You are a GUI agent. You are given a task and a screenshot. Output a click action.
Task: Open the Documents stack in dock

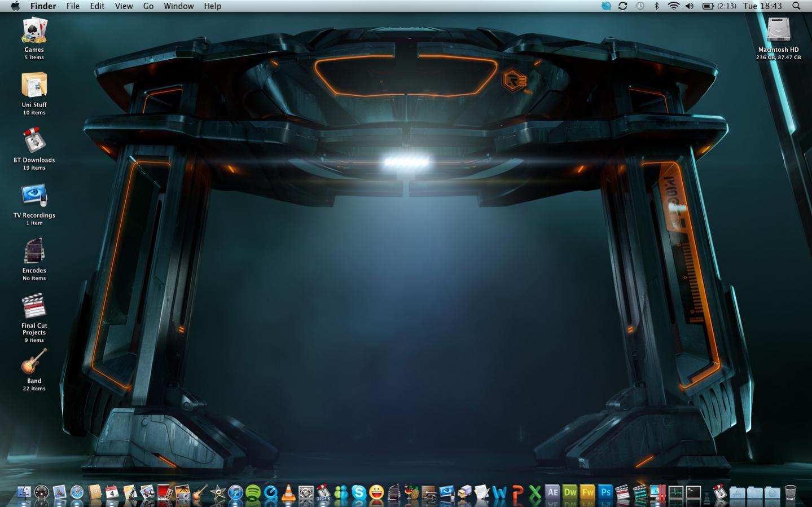click(x=755, y=492)
